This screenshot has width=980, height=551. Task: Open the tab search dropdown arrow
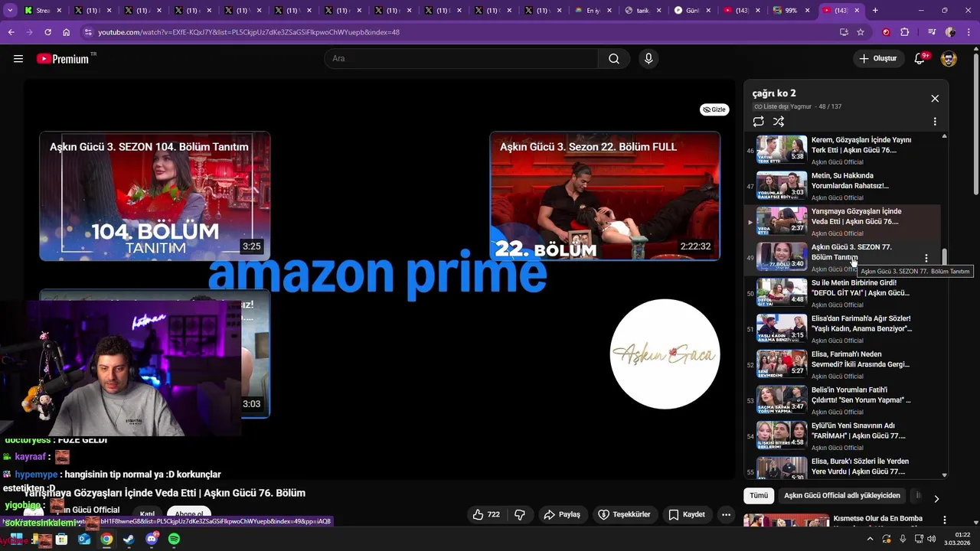[10, 10]
